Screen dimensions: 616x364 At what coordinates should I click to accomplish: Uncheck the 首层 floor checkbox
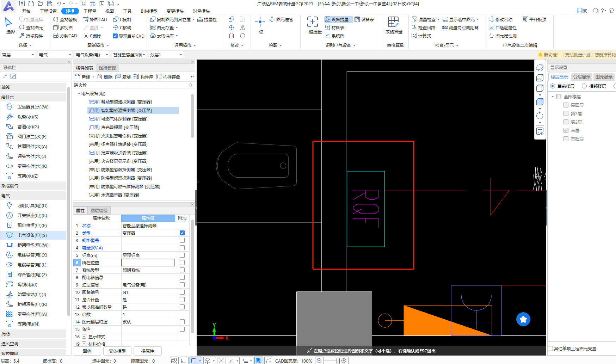566,130
